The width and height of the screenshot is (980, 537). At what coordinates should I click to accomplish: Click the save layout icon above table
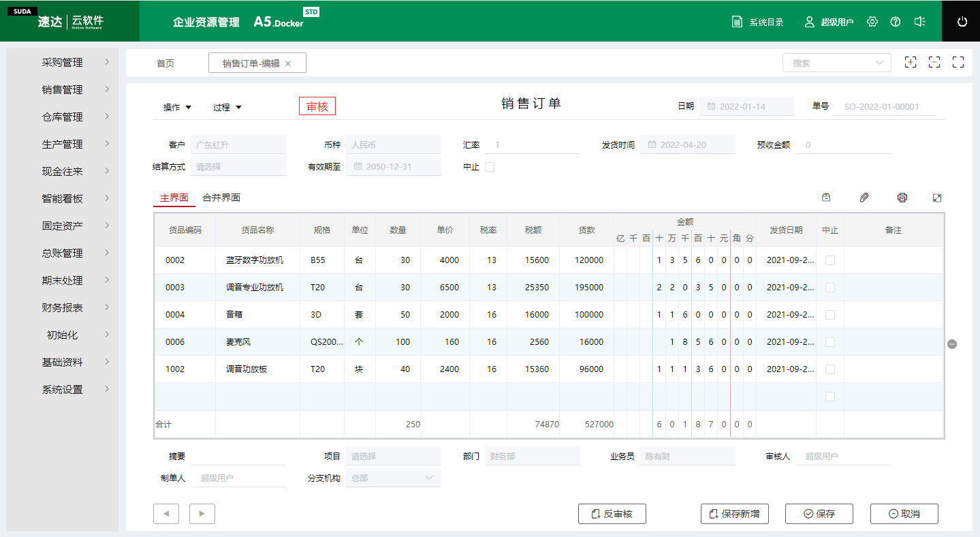[x=826, y=198]
